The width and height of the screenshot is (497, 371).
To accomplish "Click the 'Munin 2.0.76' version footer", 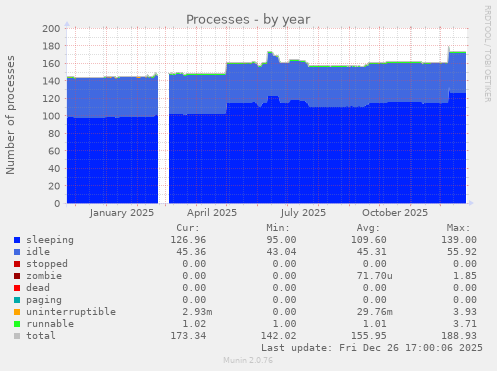I will 248,360.
